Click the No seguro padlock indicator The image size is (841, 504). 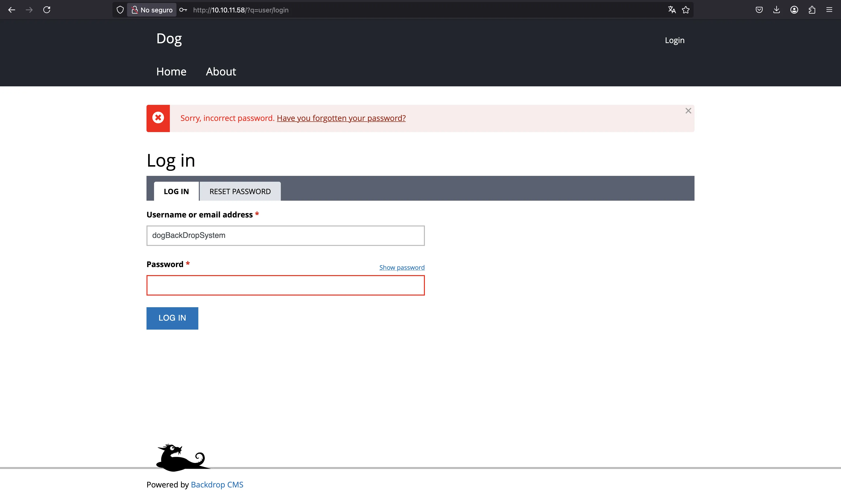[152, 10]
